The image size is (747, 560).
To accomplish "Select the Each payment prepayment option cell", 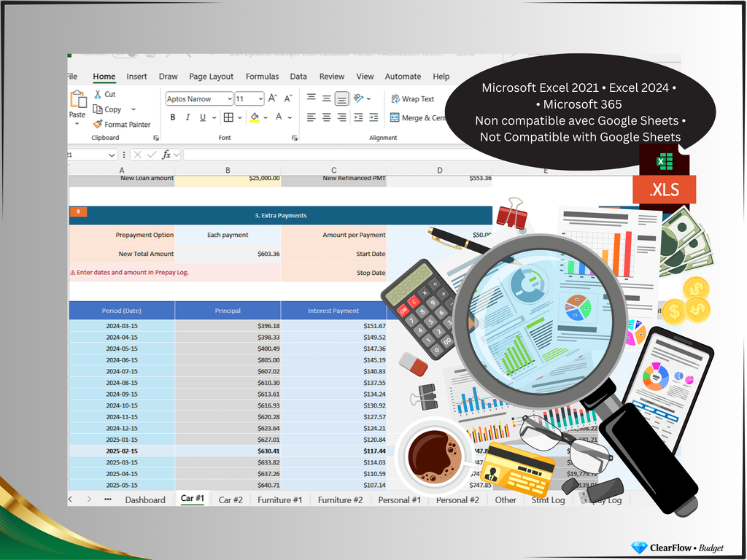I will coord(228,235).
